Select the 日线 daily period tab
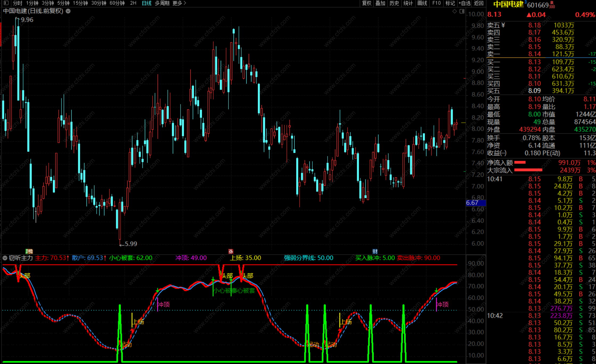The image size is (596, 364). (x=146, y=3)
